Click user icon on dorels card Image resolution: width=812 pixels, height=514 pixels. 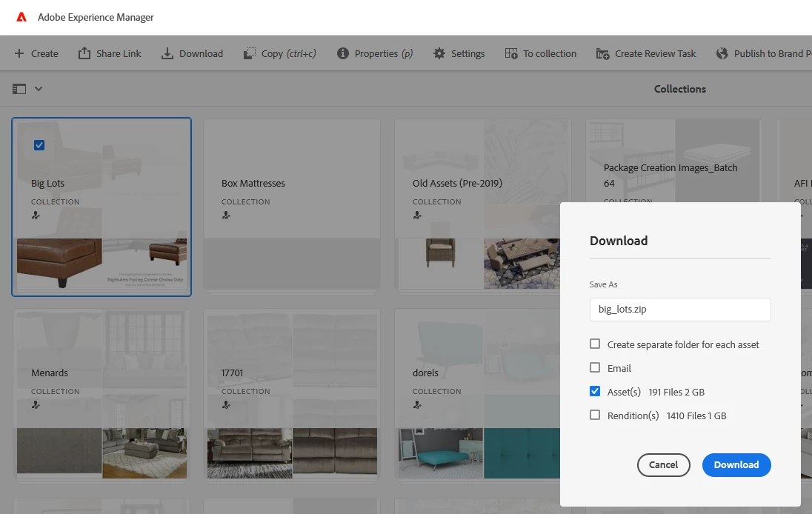tap(417, 405)
